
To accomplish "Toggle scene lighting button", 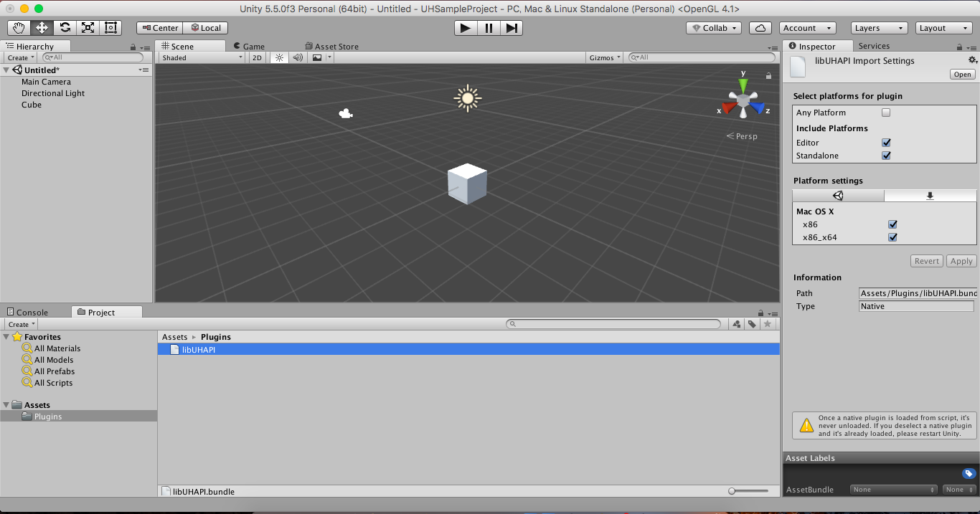I will tap(280, 57).
